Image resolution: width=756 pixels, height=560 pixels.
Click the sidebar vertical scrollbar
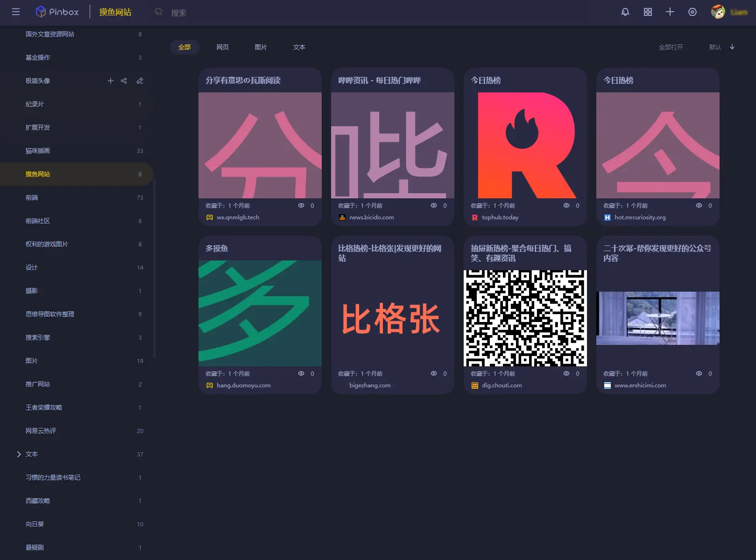tap(154, 268)
